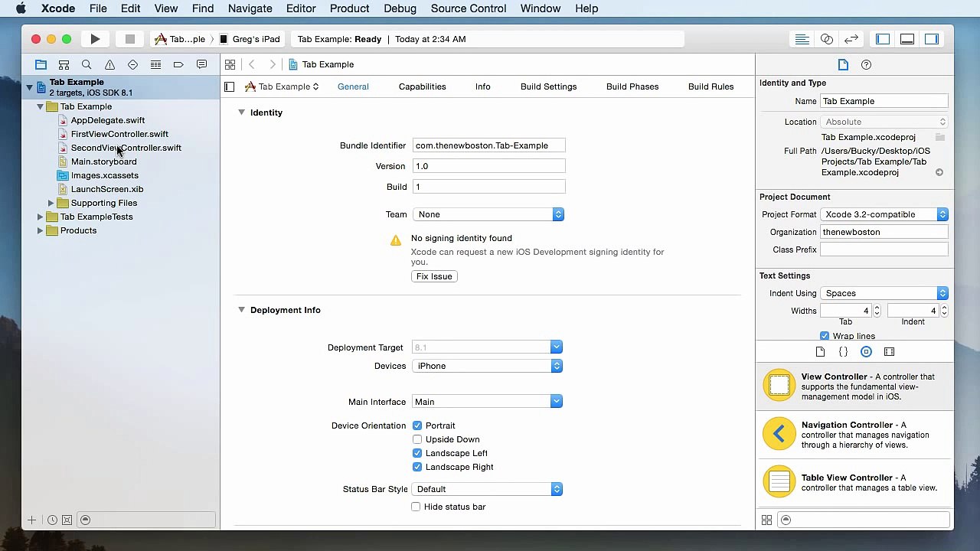The image size is (980, 551).
Task: Open the Test navigator
Action: click(x=132, y=65)
